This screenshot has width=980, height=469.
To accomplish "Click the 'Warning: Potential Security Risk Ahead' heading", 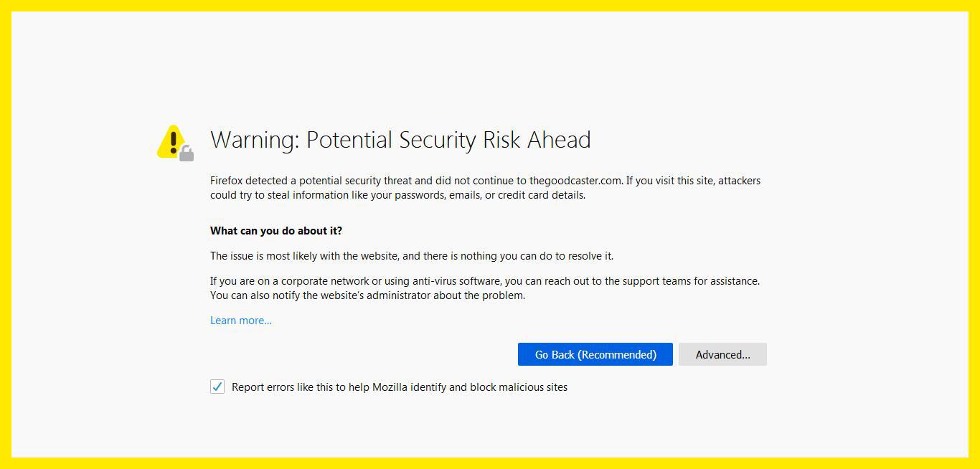I will (400, 139).
